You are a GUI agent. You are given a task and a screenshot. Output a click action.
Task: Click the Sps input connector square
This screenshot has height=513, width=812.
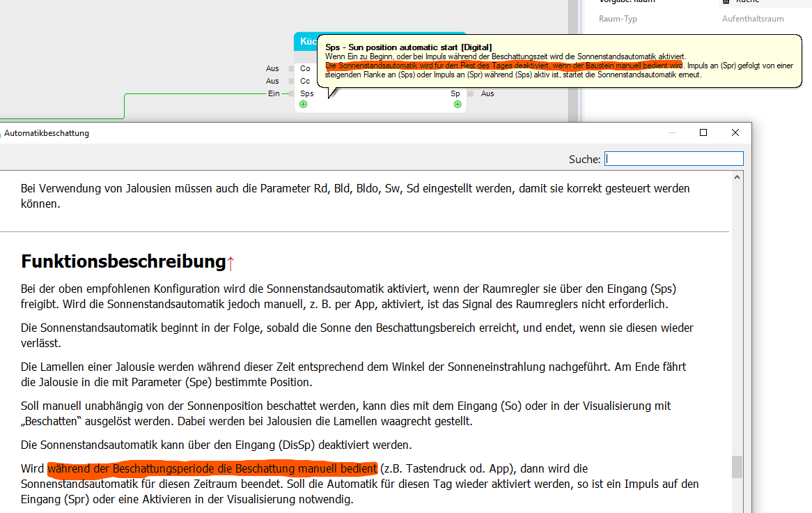pos(291,93)
